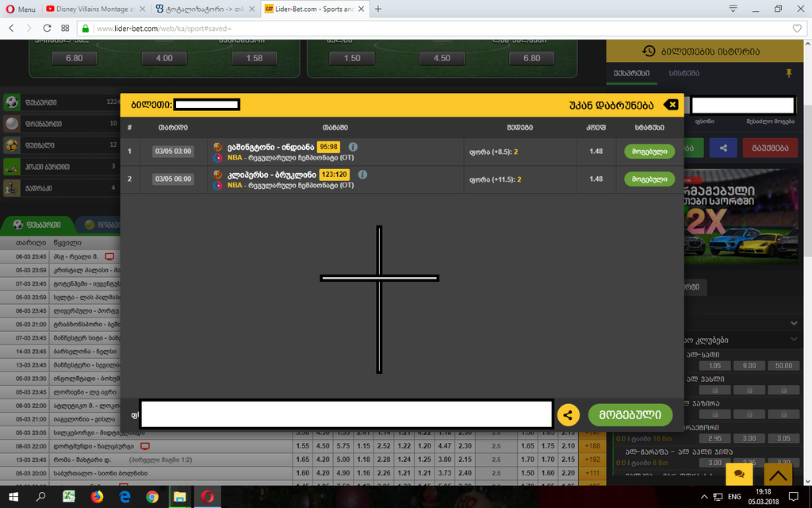Image resolution: width=812 pixels, height=508 pixels.
Task: Click match ბარსელონა - ჩელსი in list
Action: click(85, 352)
